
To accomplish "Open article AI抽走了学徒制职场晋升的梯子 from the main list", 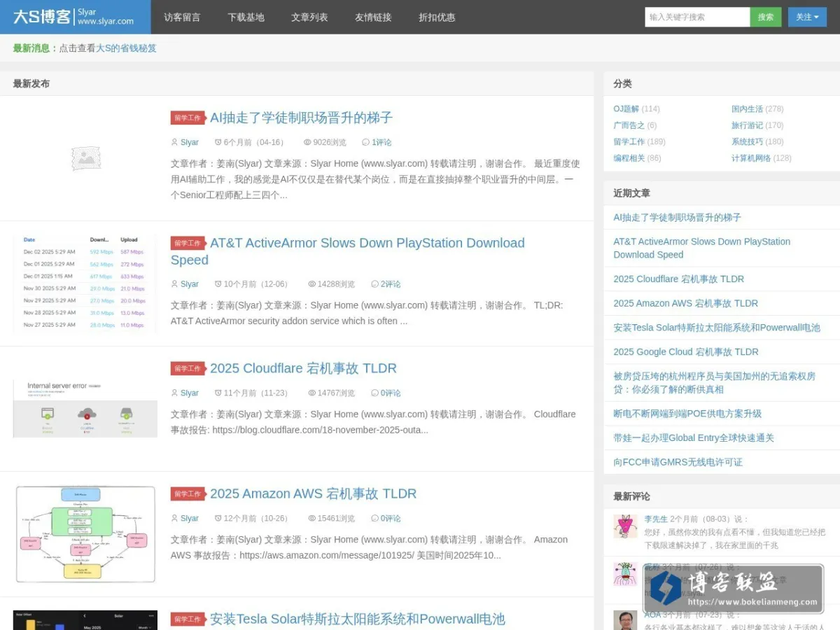I will tap(302, 118).
